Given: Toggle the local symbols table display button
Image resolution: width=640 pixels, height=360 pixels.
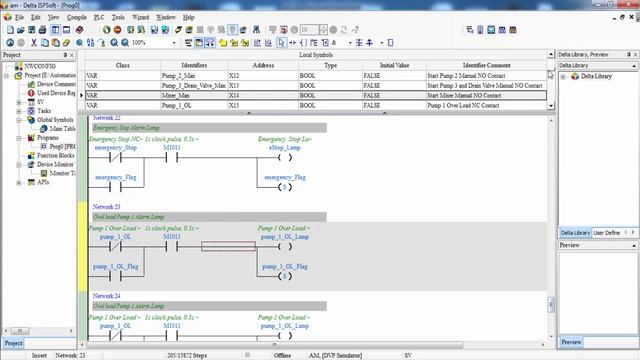Looking at the screenshot, I should (199, 42).
